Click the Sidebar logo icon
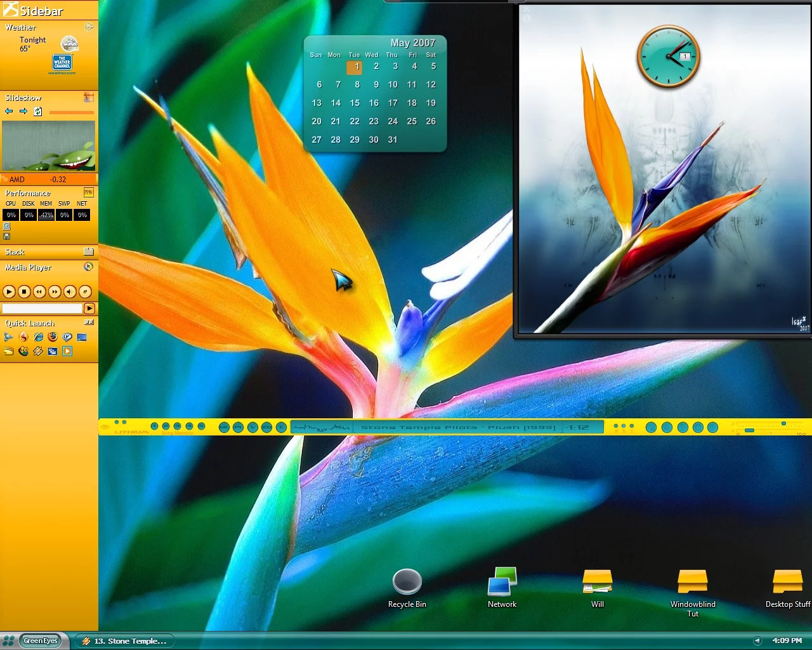Screen dimensions: 812x650 pos(11,10)
